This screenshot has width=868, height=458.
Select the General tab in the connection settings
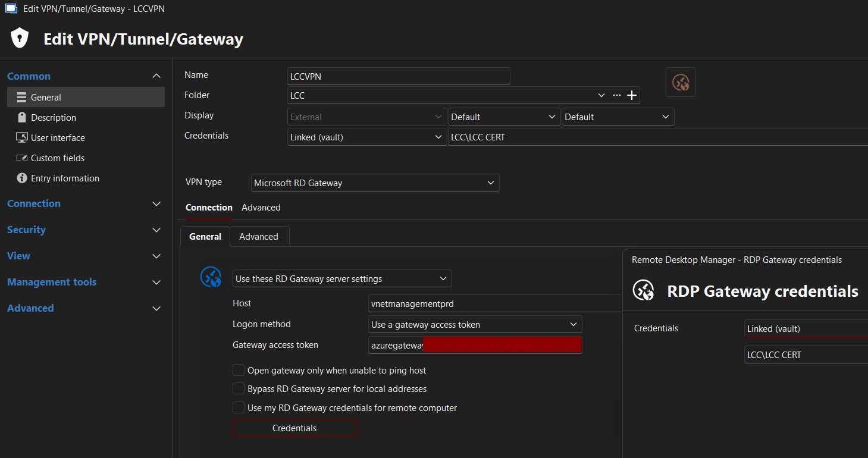(x=205, y=236)
